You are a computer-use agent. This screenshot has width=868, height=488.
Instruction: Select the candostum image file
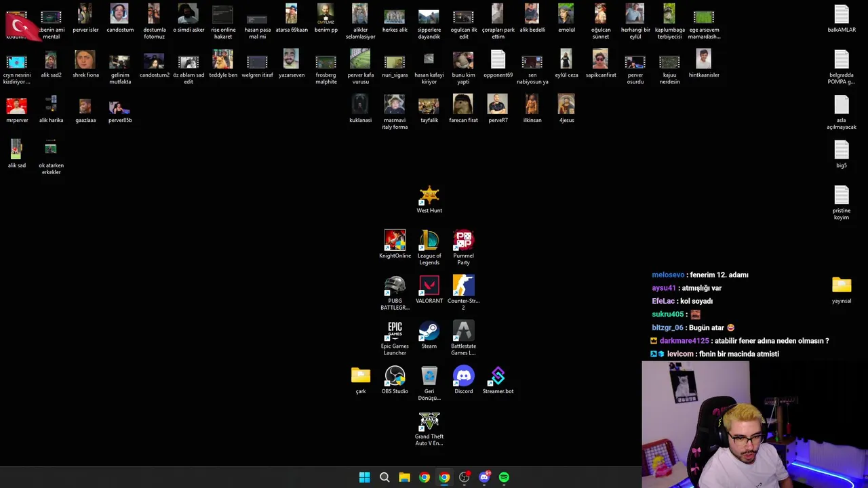coord(120,19)
